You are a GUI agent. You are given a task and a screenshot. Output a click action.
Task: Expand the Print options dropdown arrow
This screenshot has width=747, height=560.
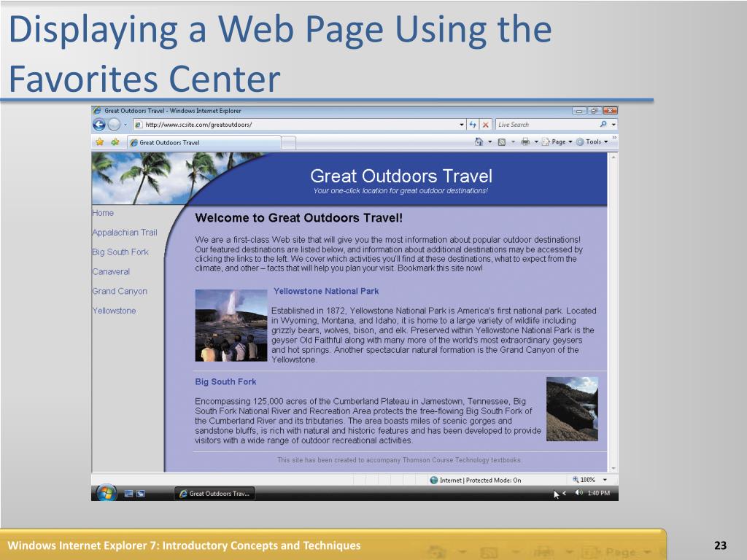pyautogui.click(x=536, y=142)
